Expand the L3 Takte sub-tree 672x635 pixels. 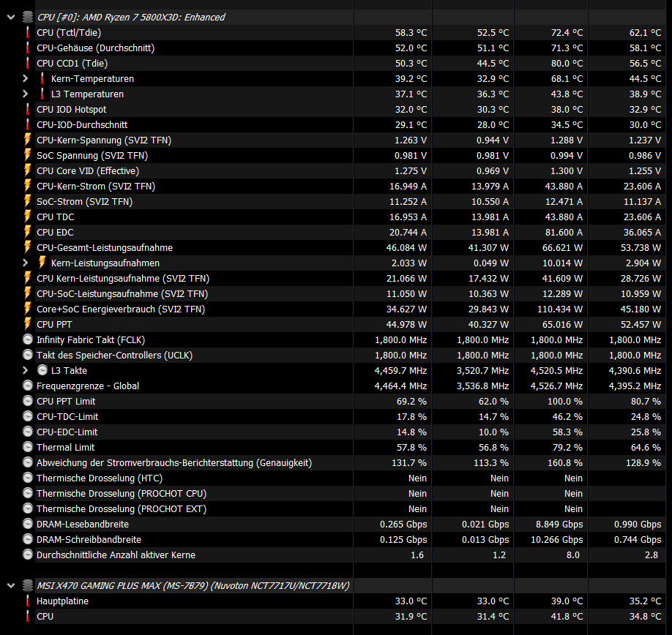(x=26, y=370)
